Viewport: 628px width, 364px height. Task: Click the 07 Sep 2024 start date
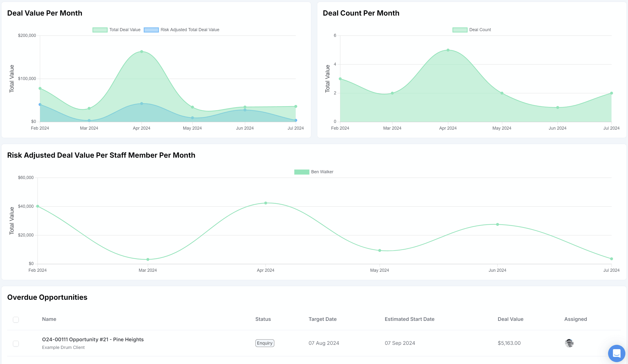[x=400, y=343]
